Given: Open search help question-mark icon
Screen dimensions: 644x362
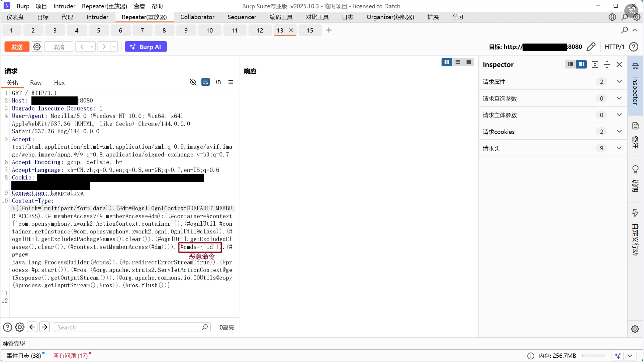Looking at the screenshot, I should (7, 327).
